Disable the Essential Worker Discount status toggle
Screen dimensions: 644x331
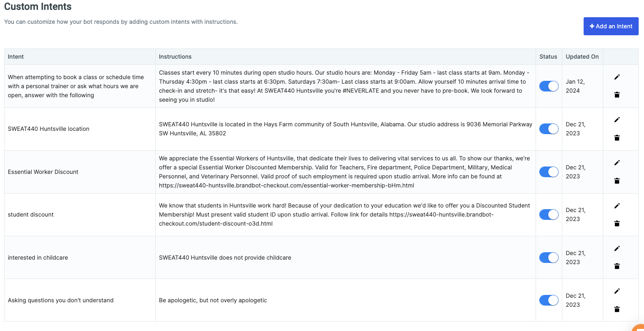(x=549, y=172)
